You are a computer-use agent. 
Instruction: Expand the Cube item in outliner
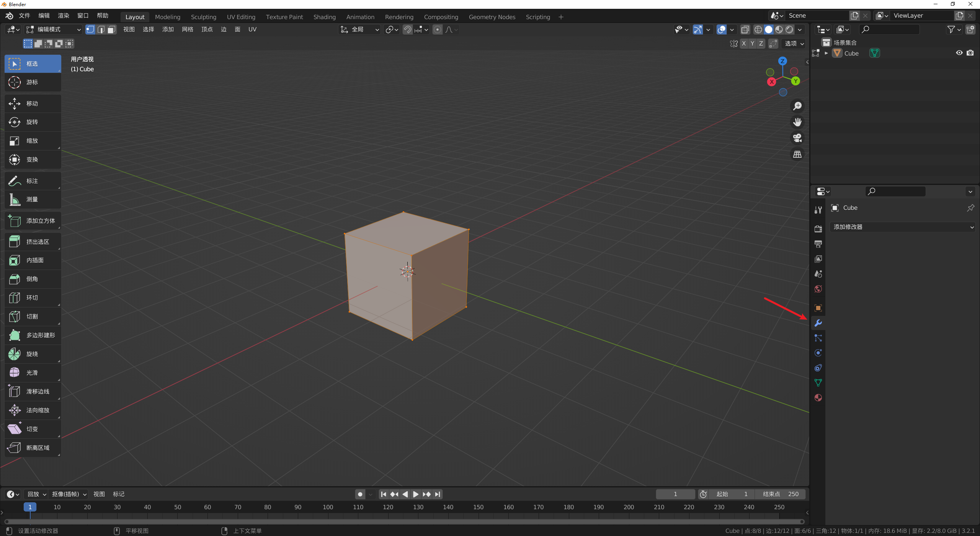point(826,53)
